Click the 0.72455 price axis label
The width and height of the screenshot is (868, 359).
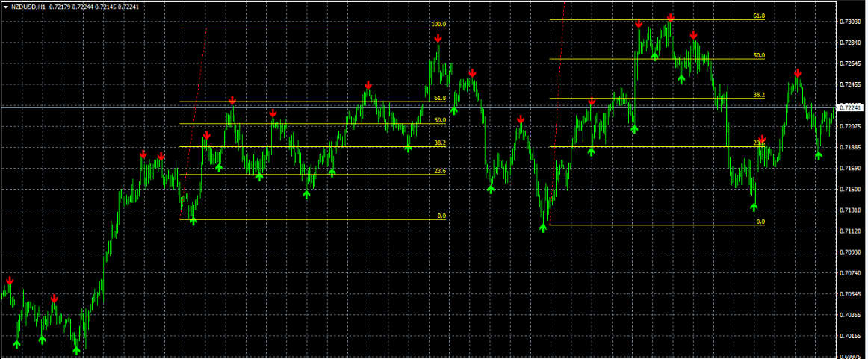(x=850, y=84)
